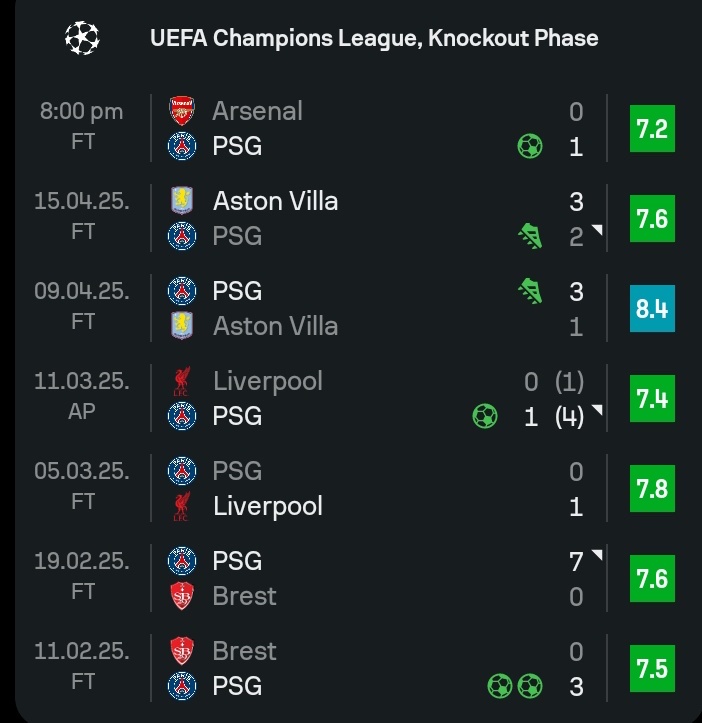Viewport: 702px width, 723px height.
Task: Click the Liverpool crest on 11.03.25 match
Action: point(182,381)
